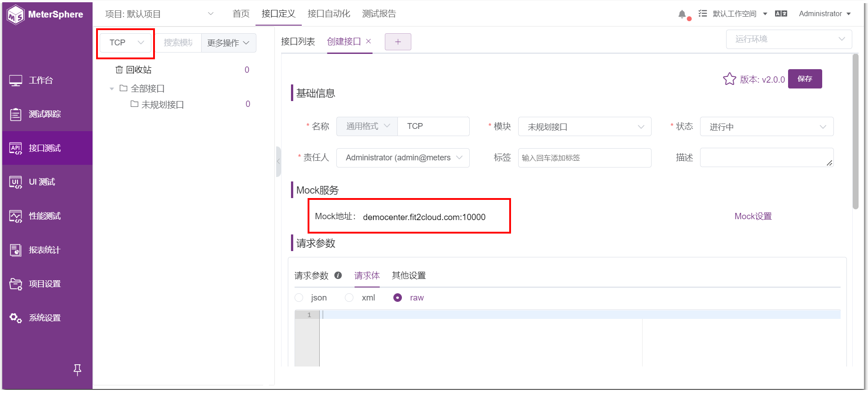This screenshot has width=868, height=393.
Task: Click the 保存 button
Action: [x=805, y=79]
